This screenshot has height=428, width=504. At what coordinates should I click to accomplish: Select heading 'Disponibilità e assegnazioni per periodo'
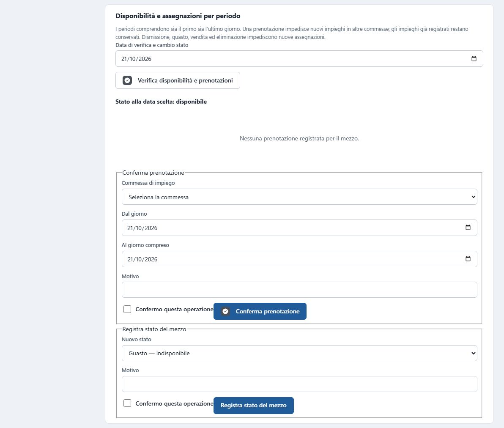click(x=178, y=16)
